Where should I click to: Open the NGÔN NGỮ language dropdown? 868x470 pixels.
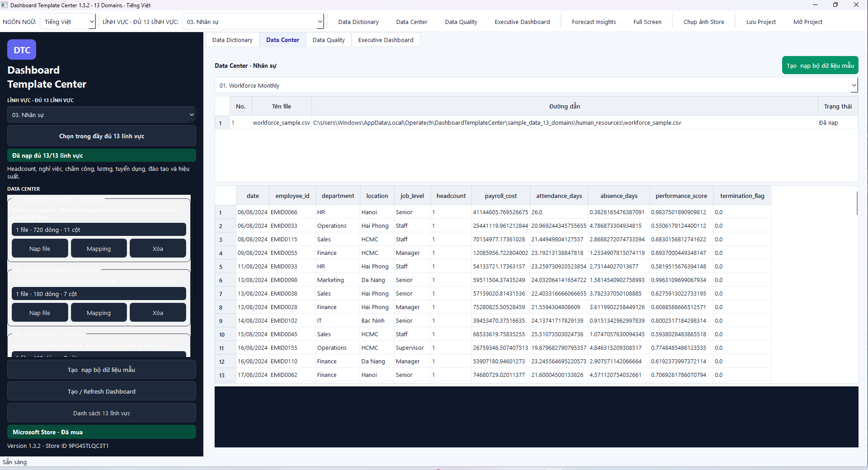tap(68, 22)
